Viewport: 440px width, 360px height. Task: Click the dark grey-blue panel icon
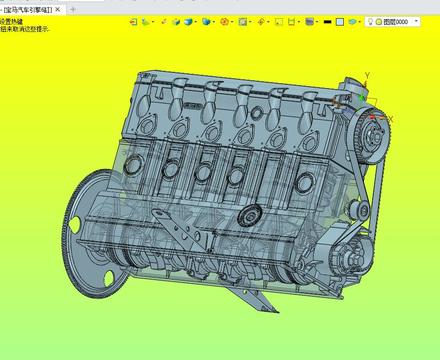pyautogui.click(x=310, y=22)
